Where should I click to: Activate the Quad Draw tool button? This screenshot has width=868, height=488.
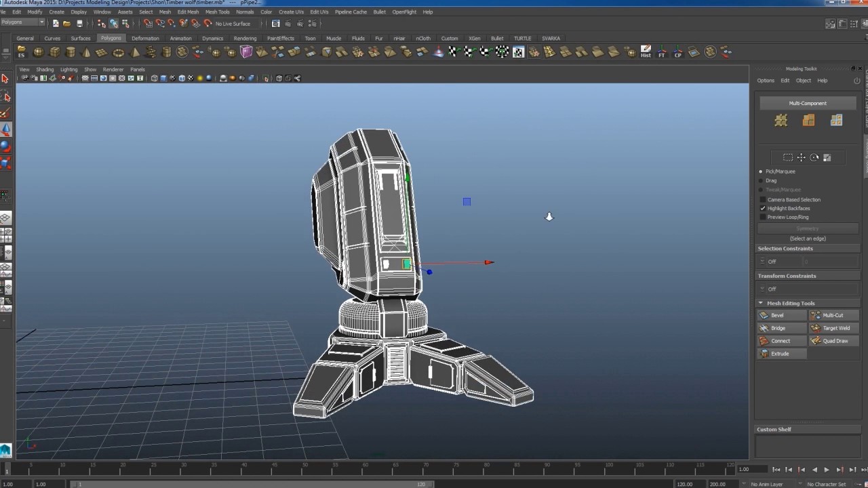coord(833,341)
